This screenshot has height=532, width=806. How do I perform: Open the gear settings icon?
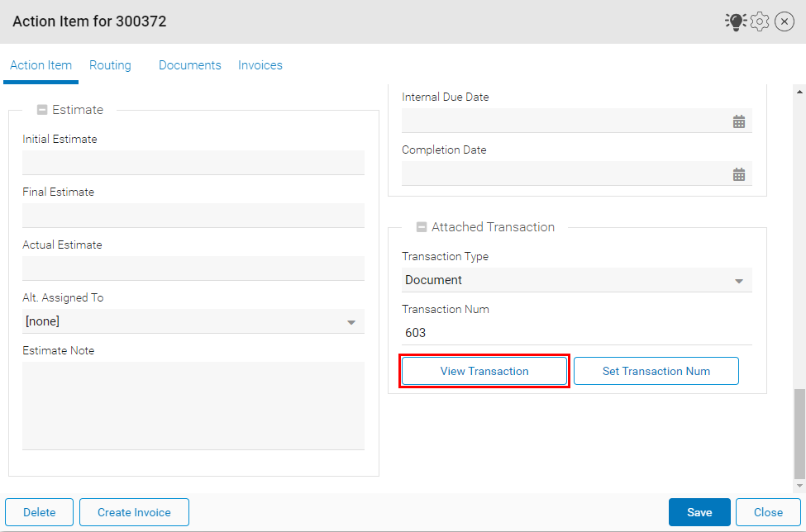click(760, 21)
